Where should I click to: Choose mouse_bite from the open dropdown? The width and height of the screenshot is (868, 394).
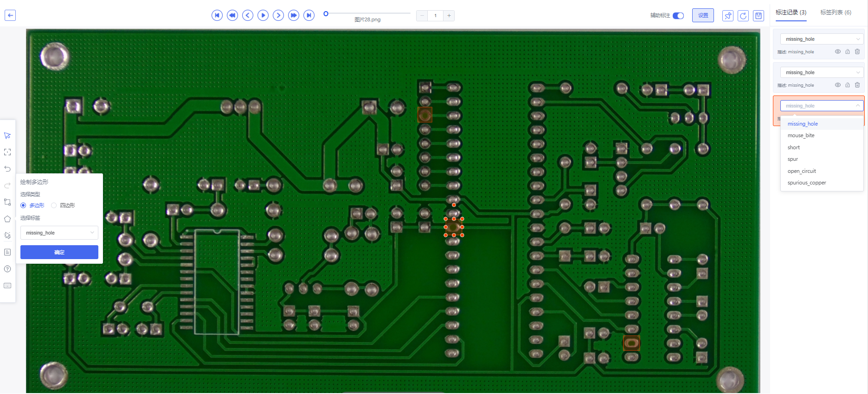click(x=801, y=136)
